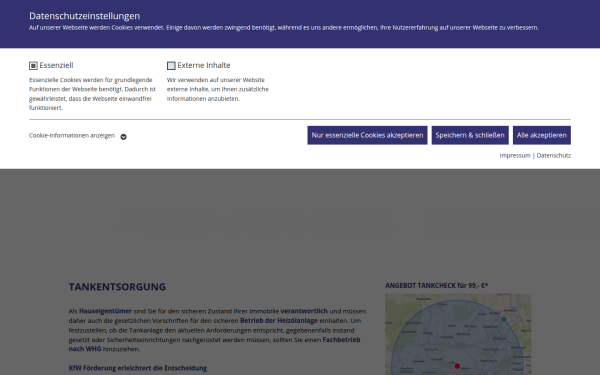
Task: Click KfW Förderung erleichtert die Entscheidung text
Action: 138,368
